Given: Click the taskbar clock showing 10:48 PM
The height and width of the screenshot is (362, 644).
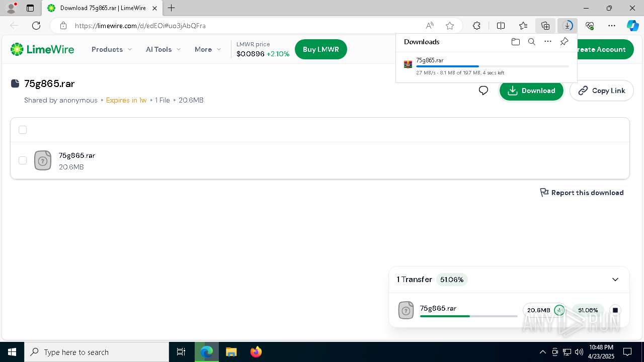Looking at the screenshot, I should click(601, 352).
